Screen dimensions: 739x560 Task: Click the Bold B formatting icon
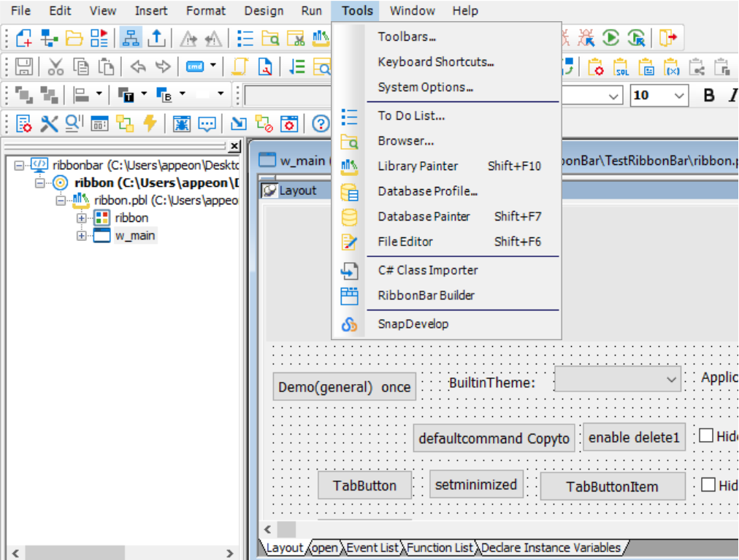708,96
